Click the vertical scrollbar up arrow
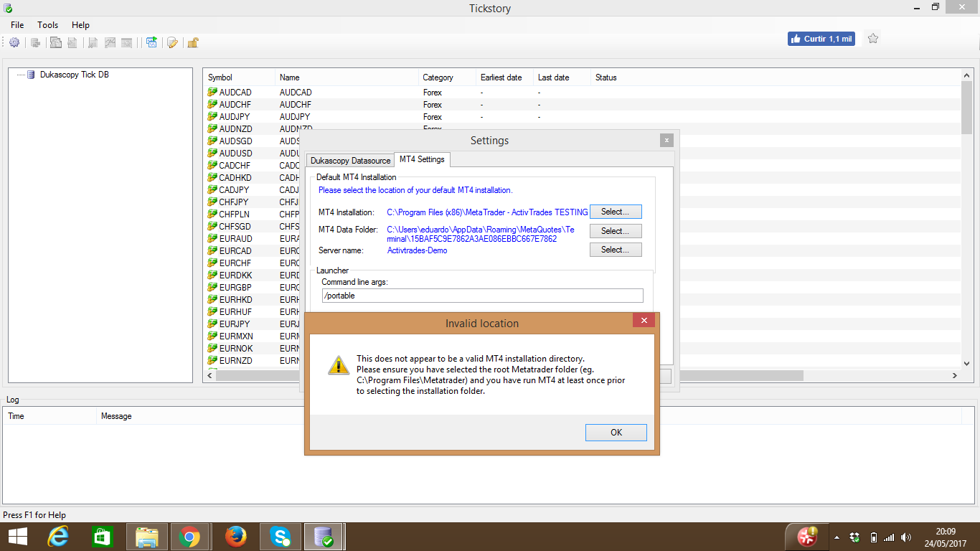This screenshot has height=551, width=980. point(967,75)
